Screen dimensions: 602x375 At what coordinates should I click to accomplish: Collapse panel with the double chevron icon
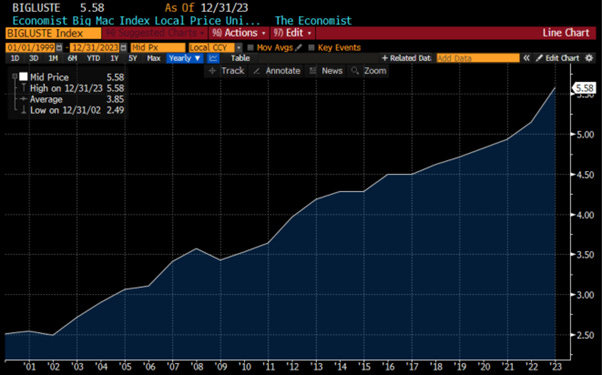coord(526,58)
